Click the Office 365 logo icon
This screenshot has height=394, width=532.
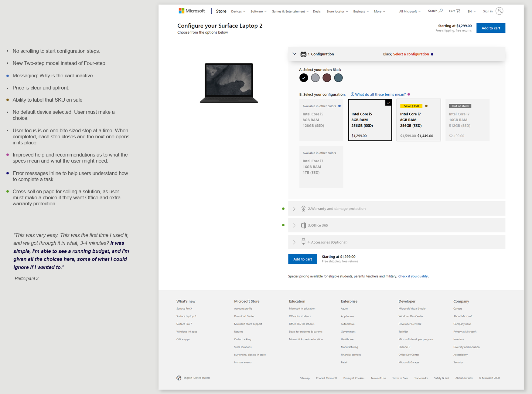303,225
